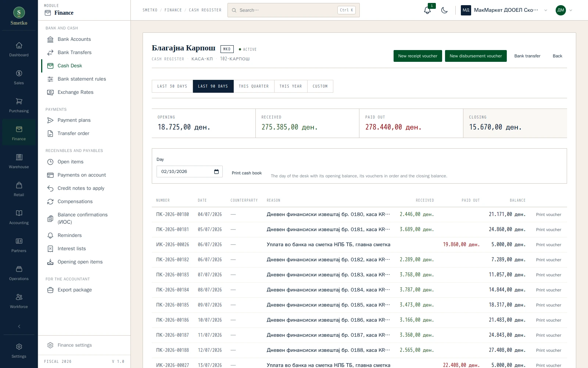This screenshot has height=368, width=588.
Task: Click the Bank transfer button
Action: click(527, 56)
